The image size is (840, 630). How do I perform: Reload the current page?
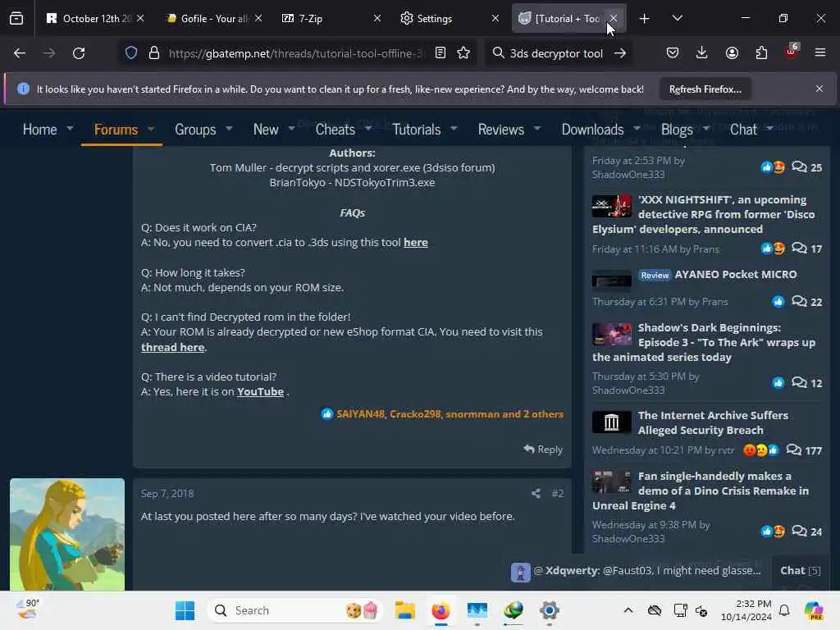click(x=79, y=53)
